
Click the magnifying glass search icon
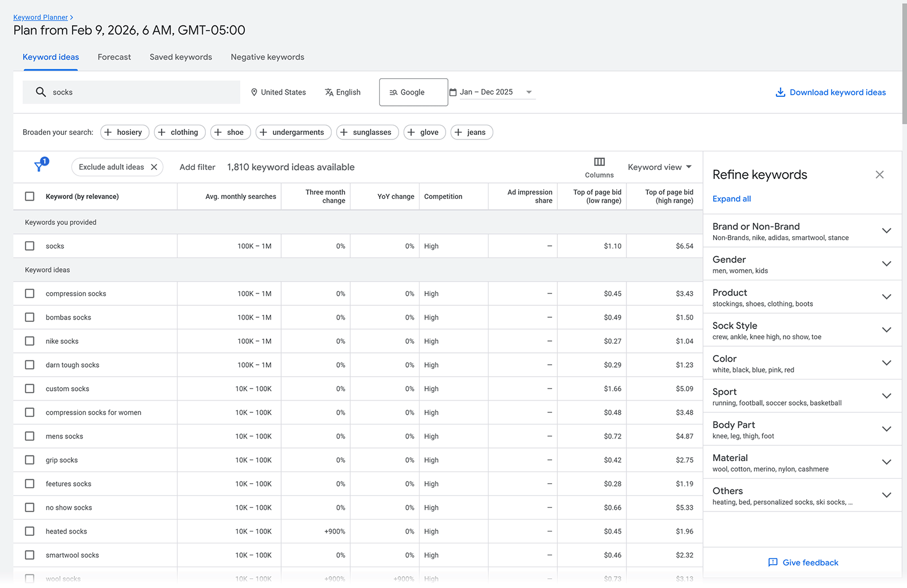(x=40, y=92)
